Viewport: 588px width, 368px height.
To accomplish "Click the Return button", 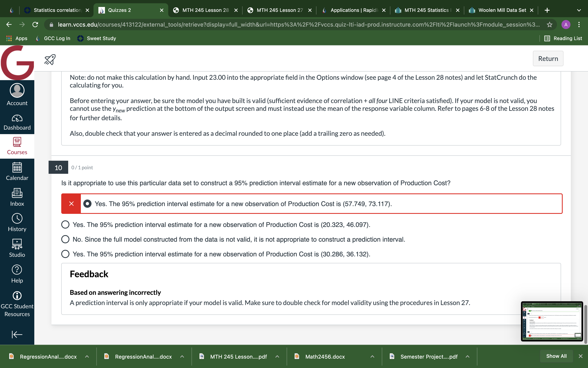I will 548,58.
